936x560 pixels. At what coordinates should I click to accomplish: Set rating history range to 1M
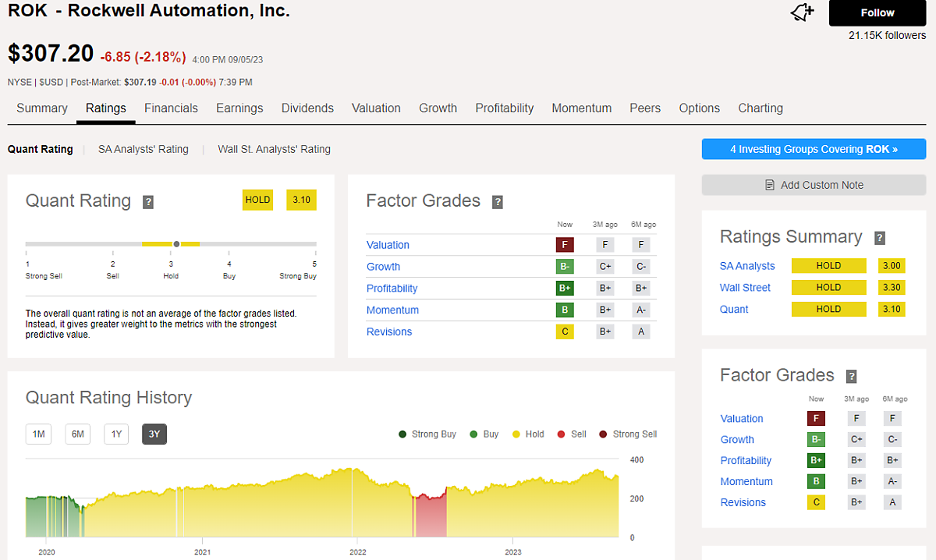pos(39,434)
